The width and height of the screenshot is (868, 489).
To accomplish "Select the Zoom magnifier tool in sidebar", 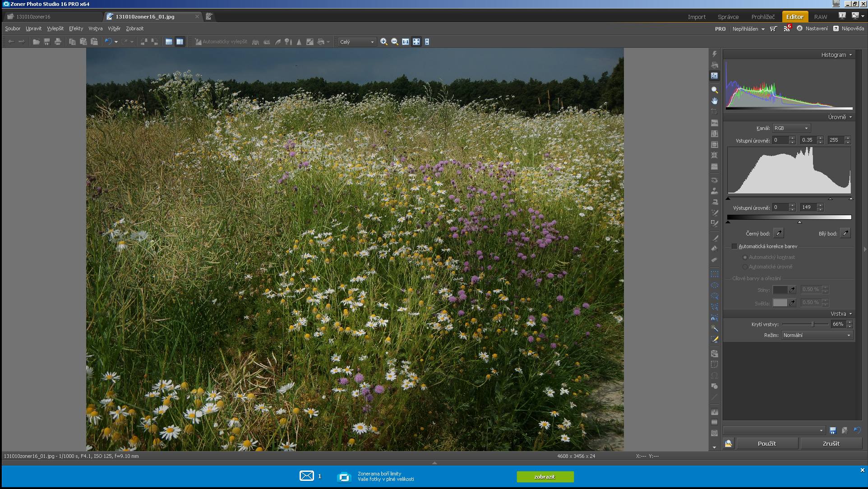I will pyautogui.click(x=714, y=90).
